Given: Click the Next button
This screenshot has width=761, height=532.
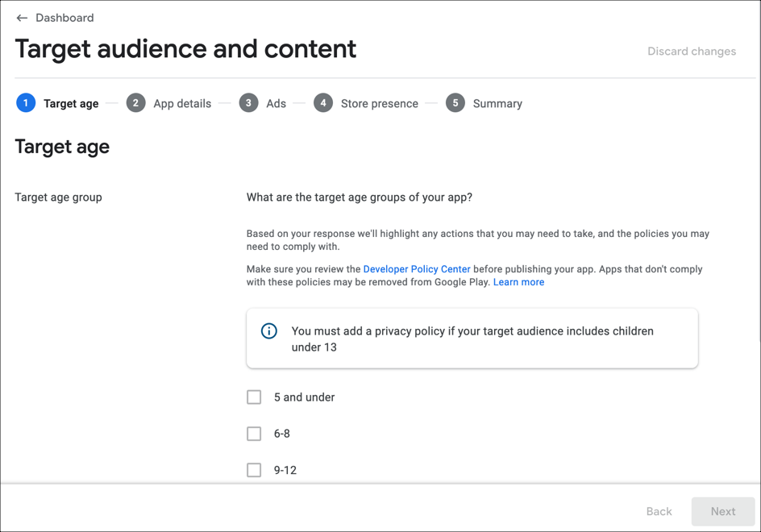Looking at the screenshot, I should (x=723, y=511).
